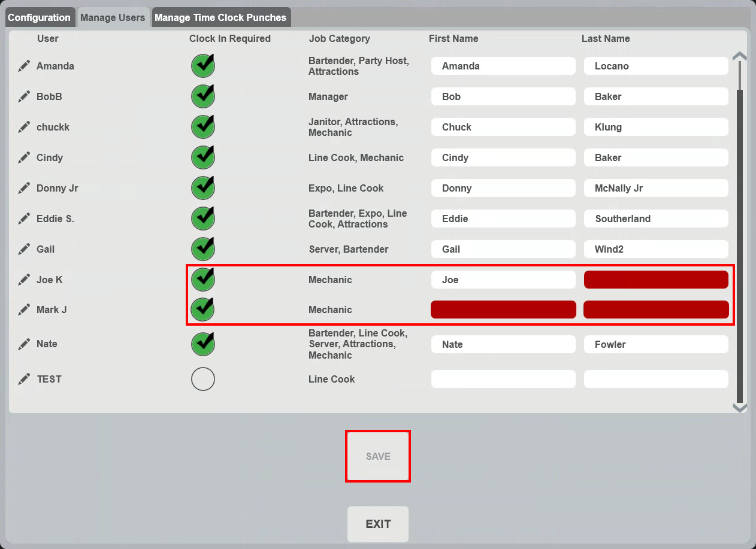Click Job Category "Line Cook, Mechanic" for Cindy
The height and width of the screenshot is (549, 756).
tap(356, 157)
